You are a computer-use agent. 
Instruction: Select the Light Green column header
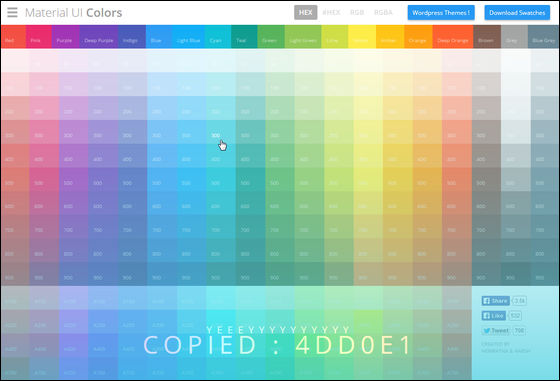(x=303, y=36)
